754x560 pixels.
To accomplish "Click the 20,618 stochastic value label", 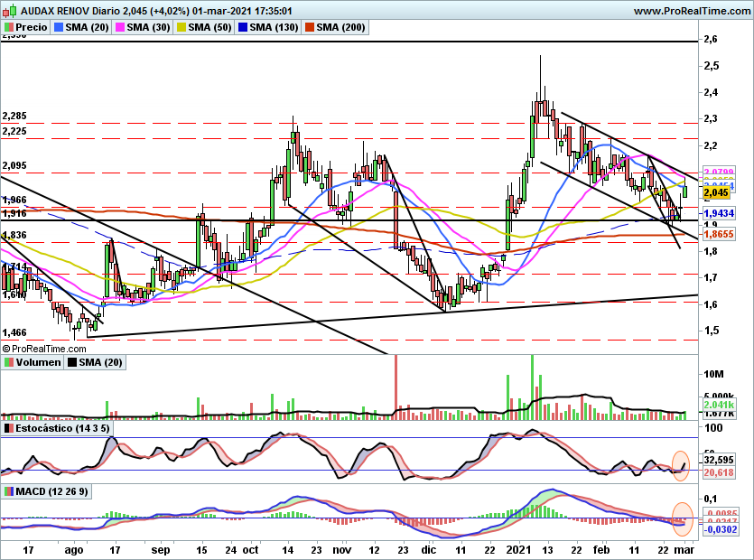I will 719,473.
